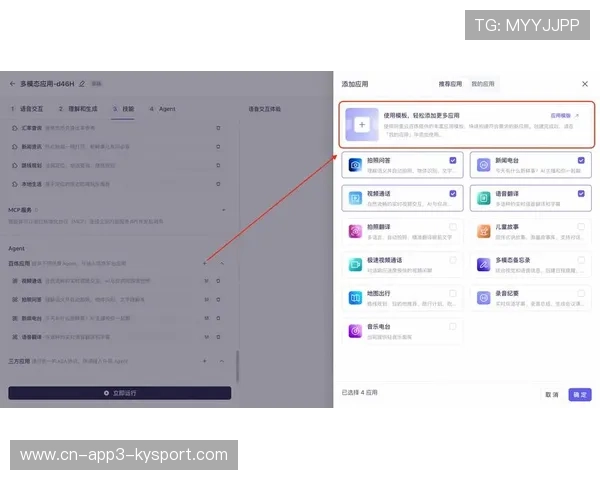The image size is (600, 480).
Task: Click the 地图出行 map app icon
Action: pos(355,298)
